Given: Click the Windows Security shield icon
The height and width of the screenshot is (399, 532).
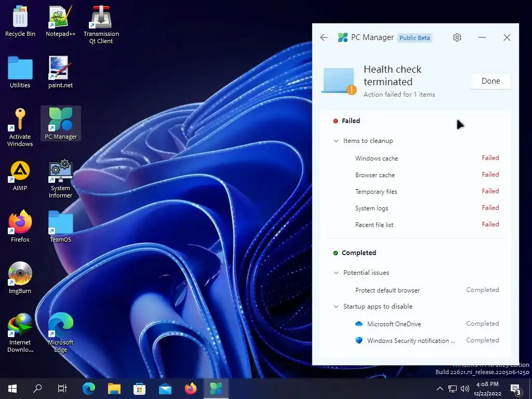Looking at the screenshot, I should (x=358, y=340).
